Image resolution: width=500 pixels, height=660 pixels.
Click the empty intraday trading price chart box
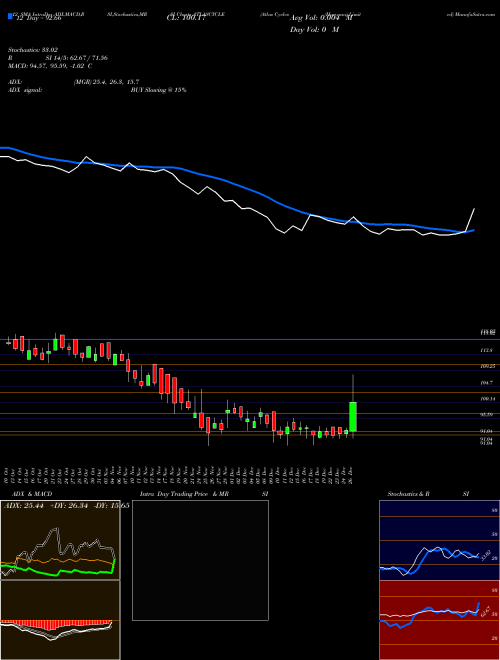click(x=200, y=560)
